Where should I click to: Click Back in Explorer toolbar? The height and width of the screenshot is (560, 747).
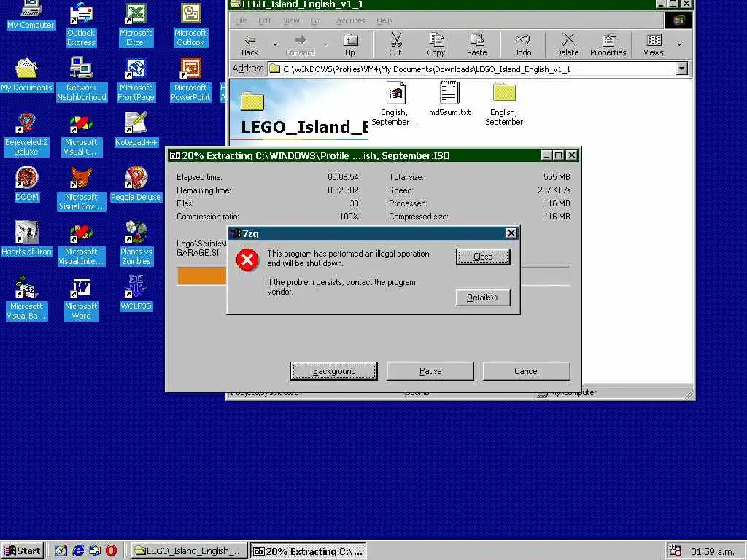[x=250, y=44]
